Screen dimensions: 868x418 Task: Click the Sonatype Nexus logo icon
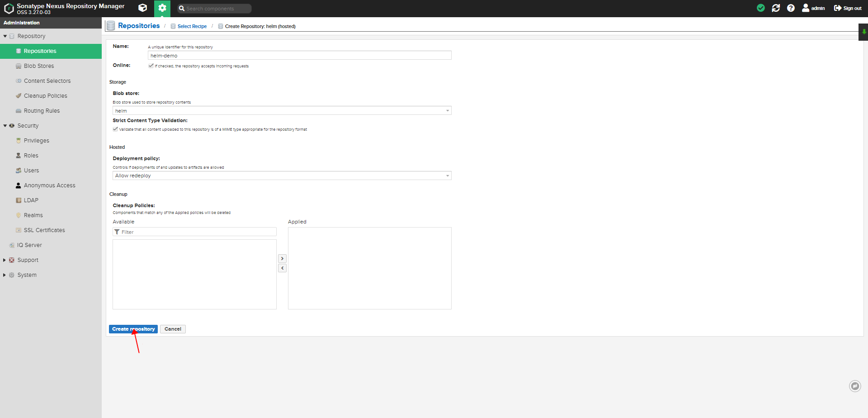tap(9, 9)
